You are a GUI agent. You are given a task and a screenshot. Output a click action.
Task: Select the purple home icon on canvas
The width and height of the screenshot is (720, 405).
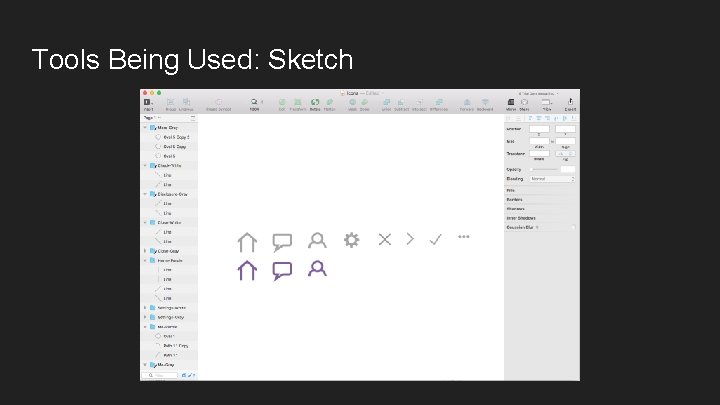247,270
